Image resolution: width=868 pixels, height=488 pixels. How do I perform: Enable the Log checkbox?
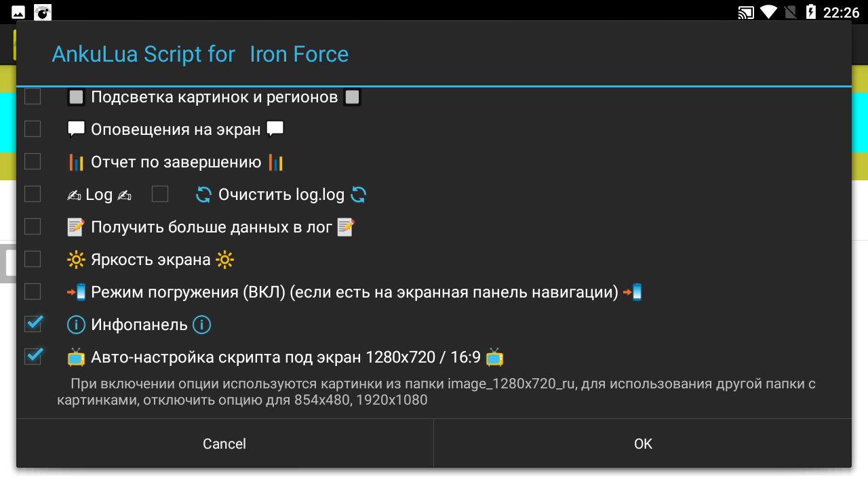pos(33,195)
